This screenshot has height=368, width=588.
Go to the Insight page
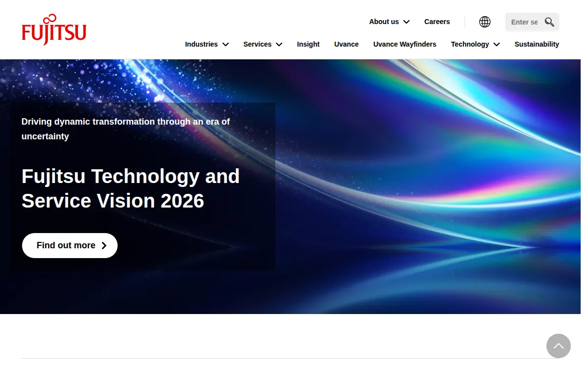[308, 44]
